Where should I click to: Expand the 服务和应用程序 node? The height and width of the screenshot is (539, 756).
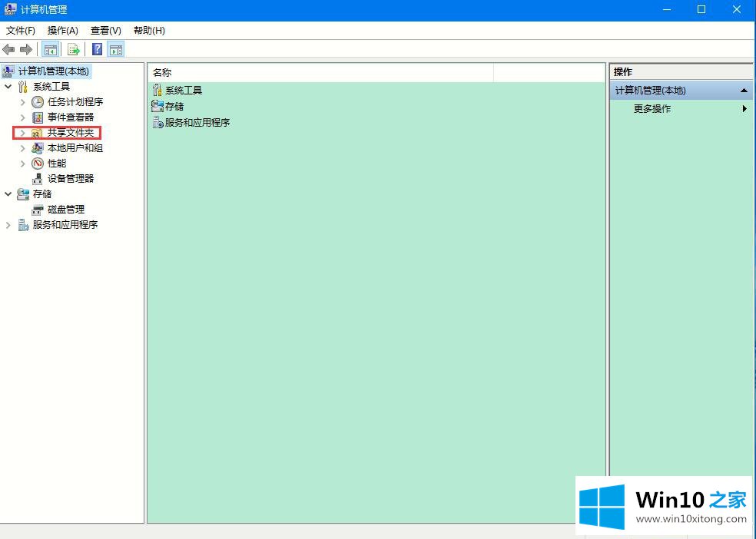pyautogui.click(x=8, y=225)
